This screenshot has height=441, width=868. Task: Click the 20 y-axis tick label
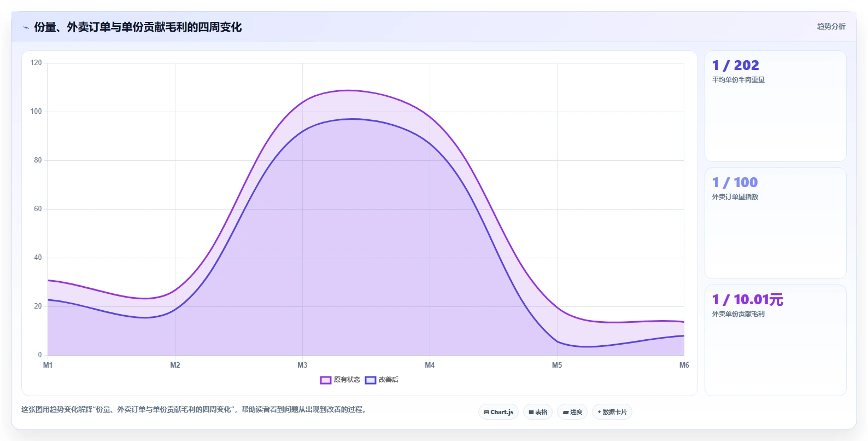[38, 306]
